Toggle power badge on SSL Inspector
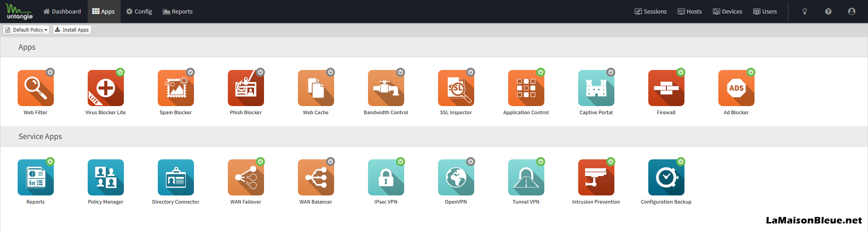This screenshot has width=868, height=232. tap(471, 72)
